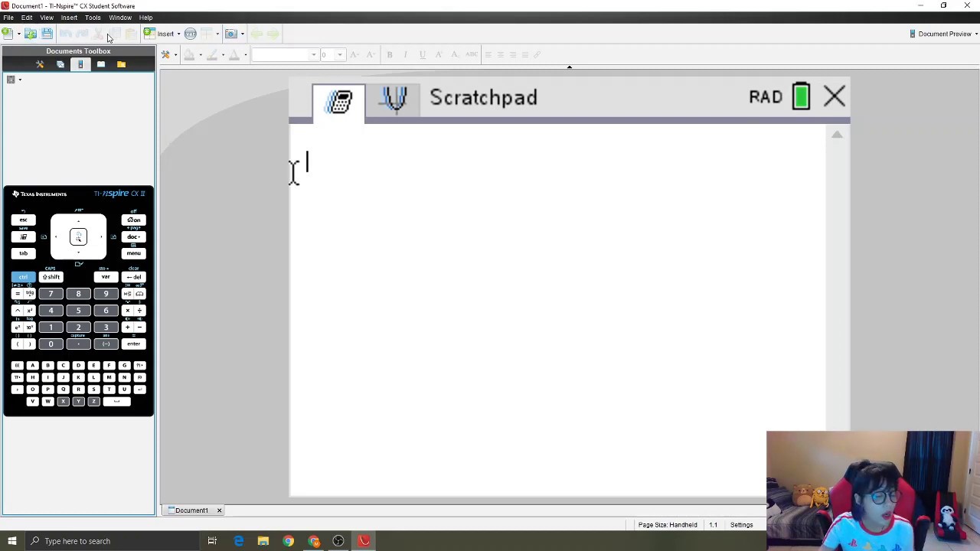Toggle the ctrl key on emulator keypad
The height and width of the screenshot is (551, 980).
pyautogui.click(x=23, y=277)
